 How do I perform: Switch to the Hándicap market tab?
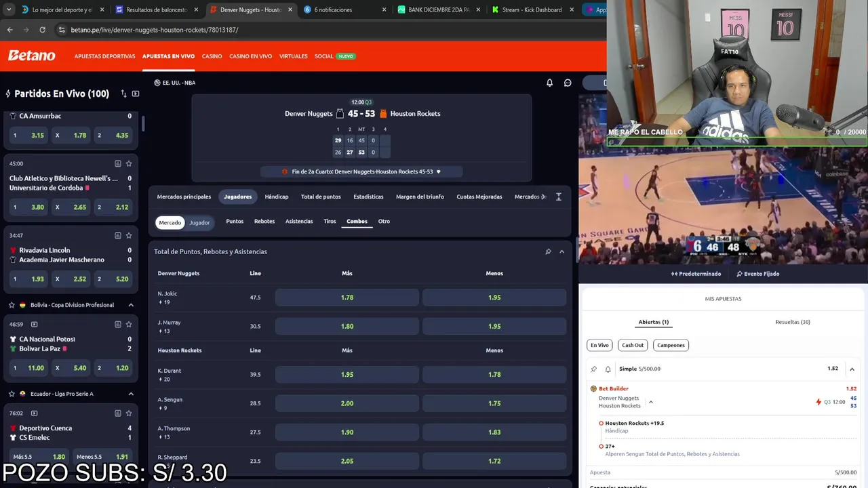[x=276, y=197]
